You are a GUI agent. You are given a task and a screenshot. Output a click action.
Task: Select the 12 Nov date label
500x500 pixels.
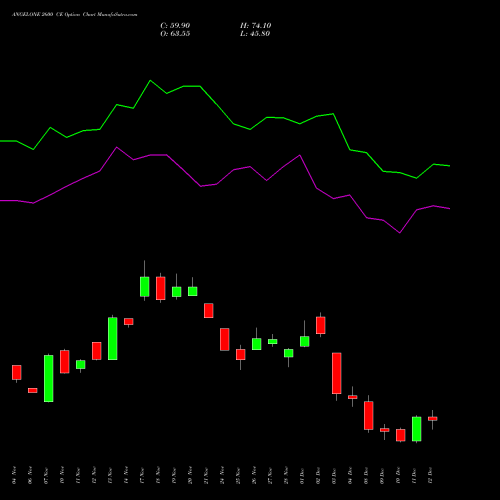tap(94, 475)
